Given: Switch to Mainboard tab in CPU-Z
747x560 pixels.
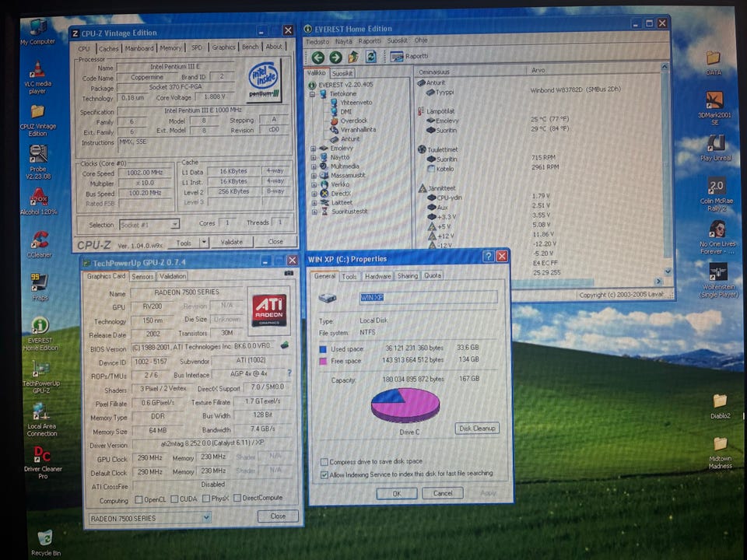Looking at the screenshot, I should [x=139, y=48].
